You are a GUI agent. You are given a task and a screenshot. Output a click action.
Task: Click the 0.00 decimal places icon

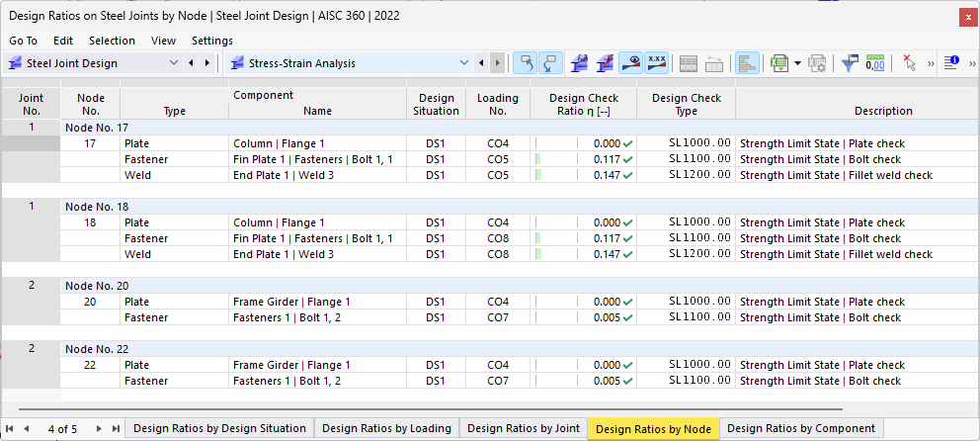point(875,63)
